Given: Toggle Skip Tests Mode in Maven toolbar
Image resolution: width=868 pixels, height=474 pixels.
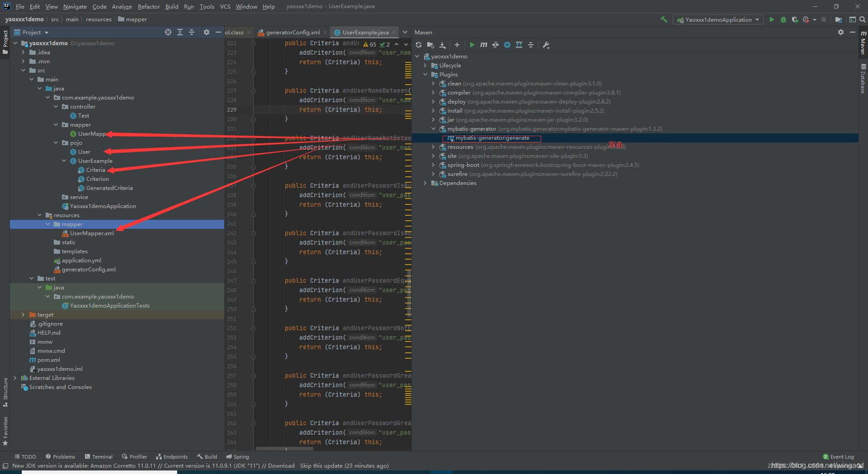Looking at the screenshot, I should pyautogui.click(x=507, y=45).
